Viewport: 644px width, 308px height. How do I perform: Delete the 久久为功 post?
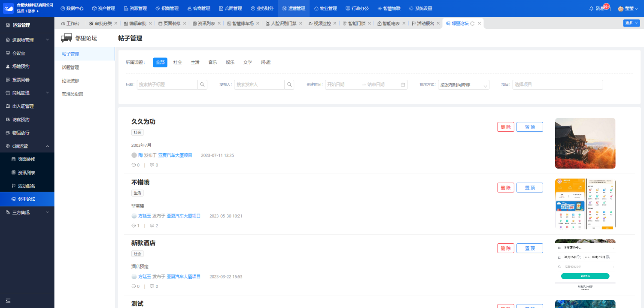click(505, 127)
